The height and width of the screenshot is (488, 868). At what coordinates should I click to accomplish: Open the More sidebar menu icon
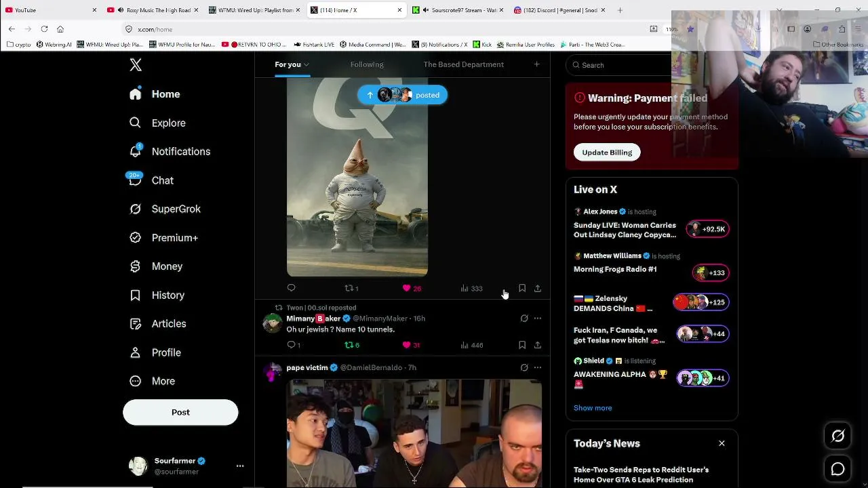(x=136, y=381)
